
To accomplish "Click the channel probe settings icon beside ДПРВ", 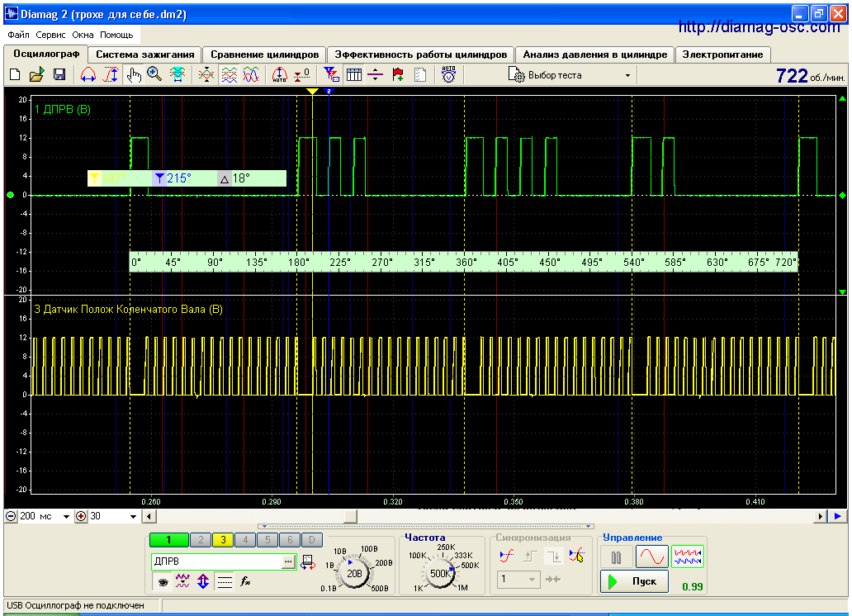I will pos(308,562).
